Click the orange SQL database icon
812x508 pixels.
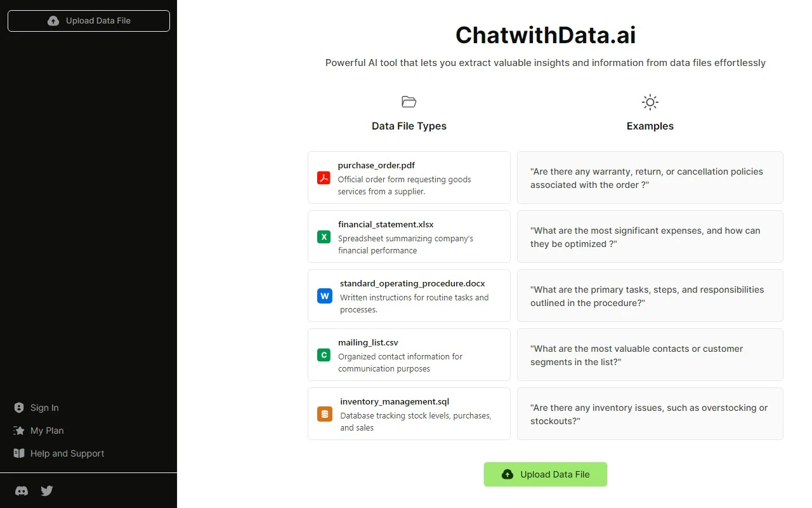click(325, 414)
